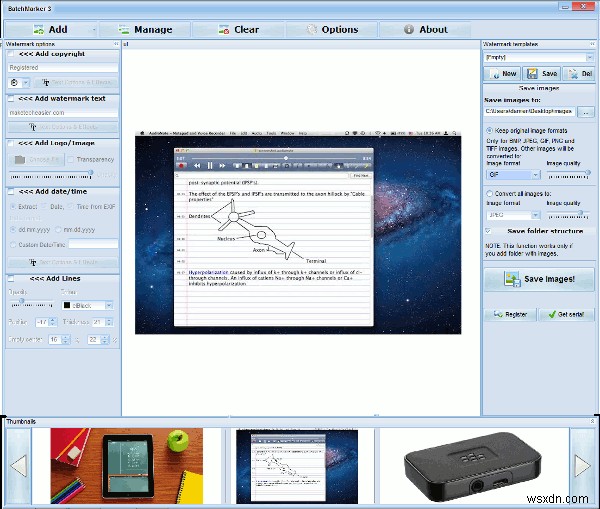Click the Save images to path field
Image resolution: width=600 pixels, height=509 pixels.
[x=529, y=111]
